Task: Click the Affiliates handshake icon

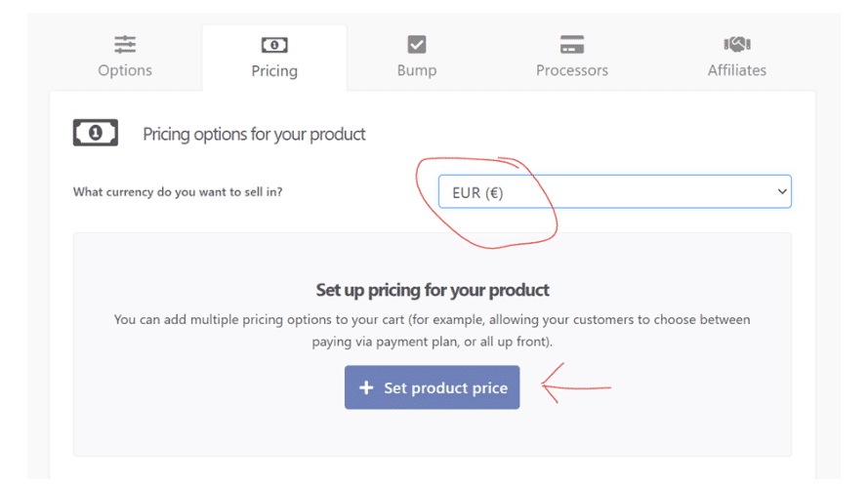Action: click(x=736, y=45)
